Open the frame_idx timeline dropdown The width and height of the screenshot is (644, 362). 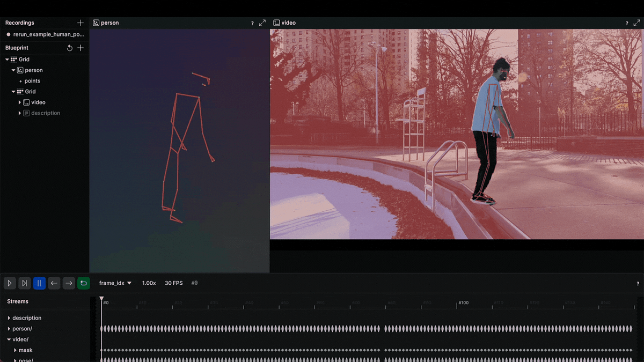coord(115,283)
